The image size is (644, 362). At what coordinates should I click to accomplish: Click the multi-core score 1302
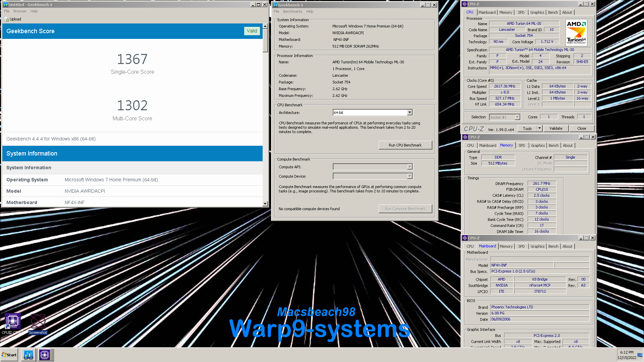[x=132, y=106]
